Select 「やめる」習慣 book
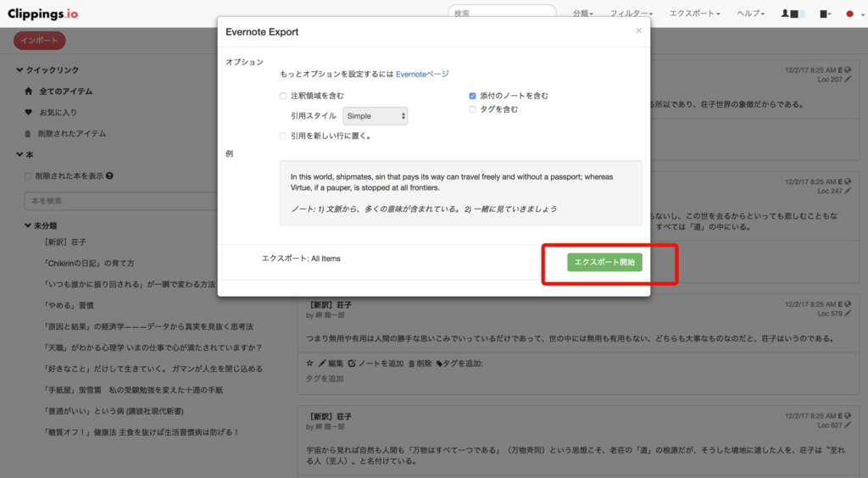Screen dimensions: 868x478 [68, 305]
